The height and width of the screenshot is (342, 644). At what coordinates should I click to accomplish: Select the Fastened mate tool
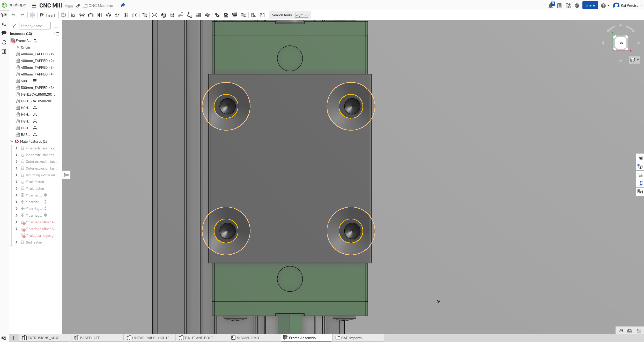tap(73, 15)
